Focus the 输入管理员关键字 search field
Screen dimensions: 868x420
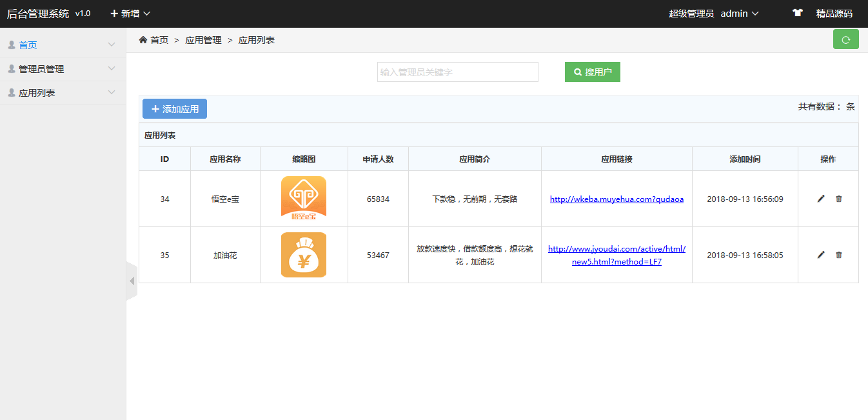click(457, 72)
